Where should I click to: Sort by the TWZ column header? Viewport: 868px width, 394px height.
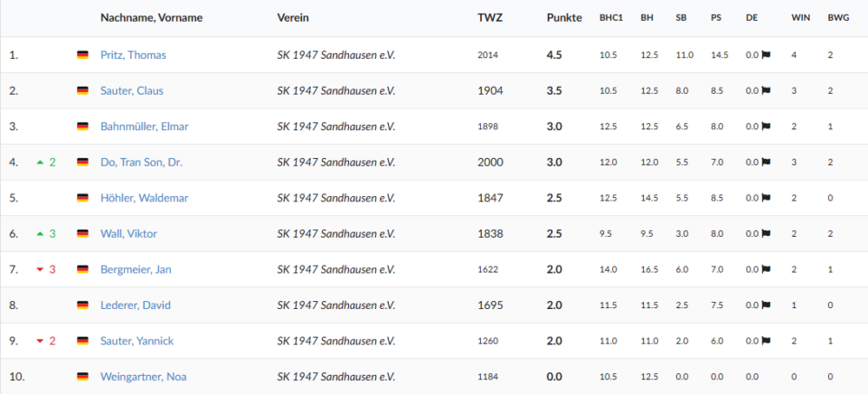click(x=489, y=18)
